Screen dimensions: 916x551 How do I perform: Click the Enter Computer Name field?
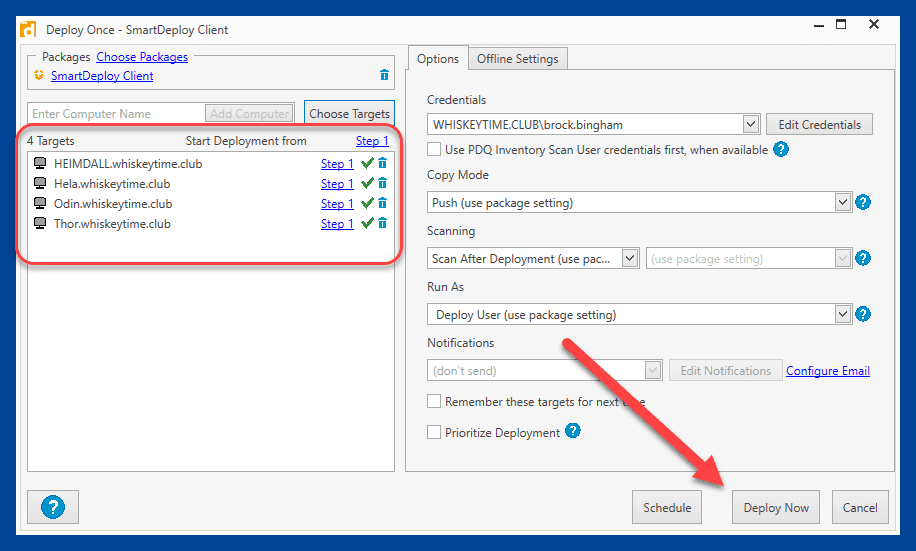tap(116, 113)
